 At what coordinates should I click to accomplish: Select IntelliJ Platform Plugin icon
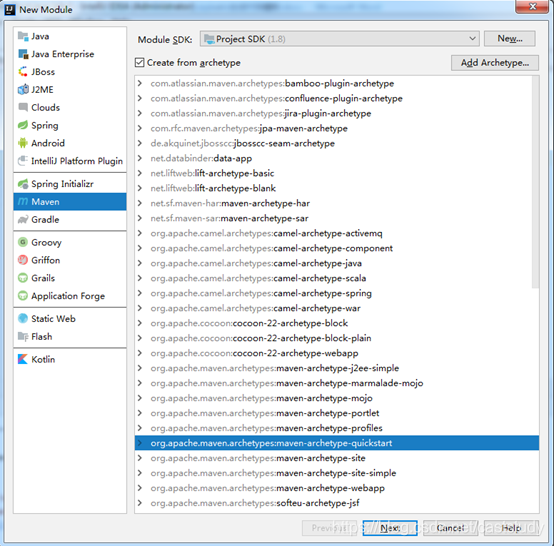pos(23,161)
